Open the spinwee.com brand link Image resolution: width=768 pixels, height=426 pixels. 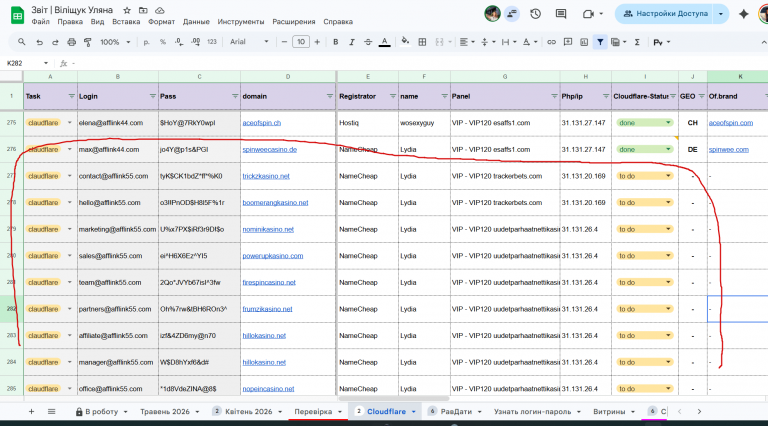728,149
